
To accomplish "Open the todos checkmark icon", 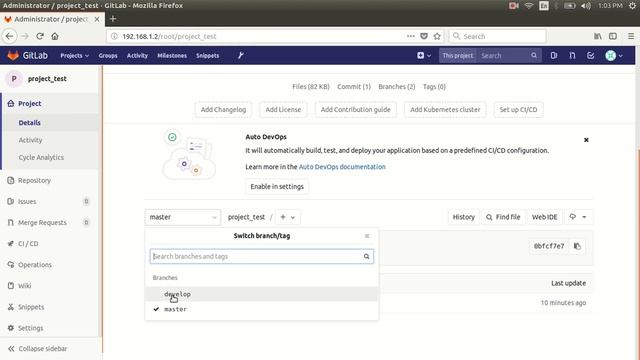I will 591,56.
